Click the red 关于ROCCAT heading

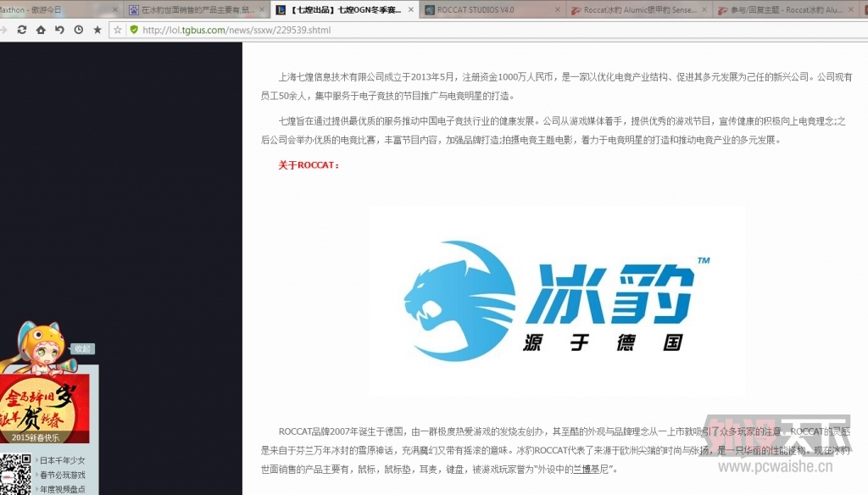point(309,165)
